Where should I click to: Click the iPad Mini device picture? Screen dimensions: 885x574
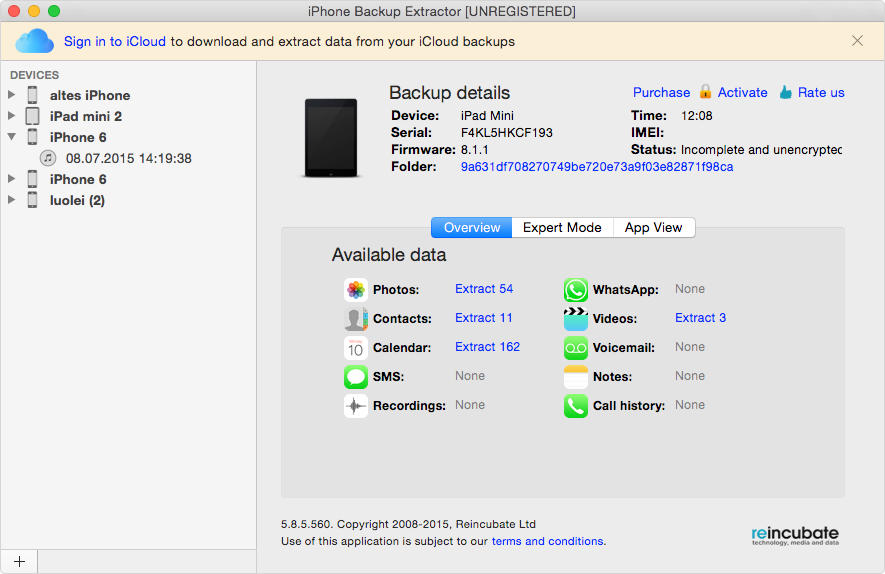(x=331, y=138)
